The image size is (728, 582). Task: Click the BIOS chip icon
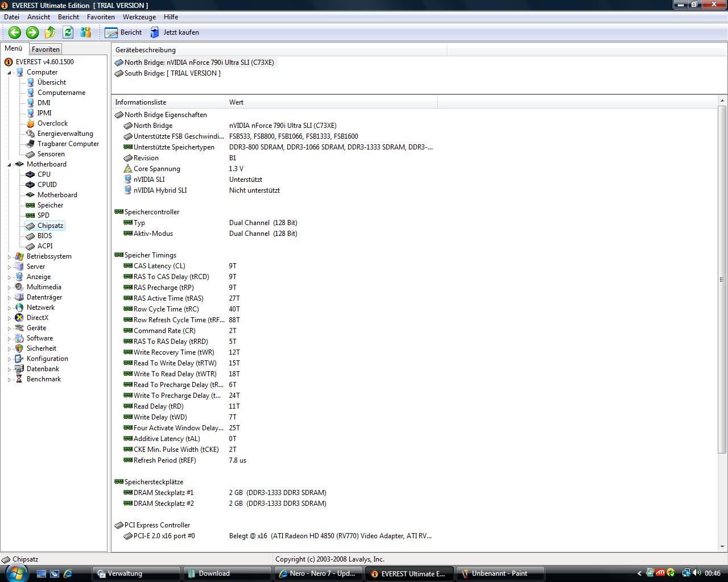click(x=30, y=236)
